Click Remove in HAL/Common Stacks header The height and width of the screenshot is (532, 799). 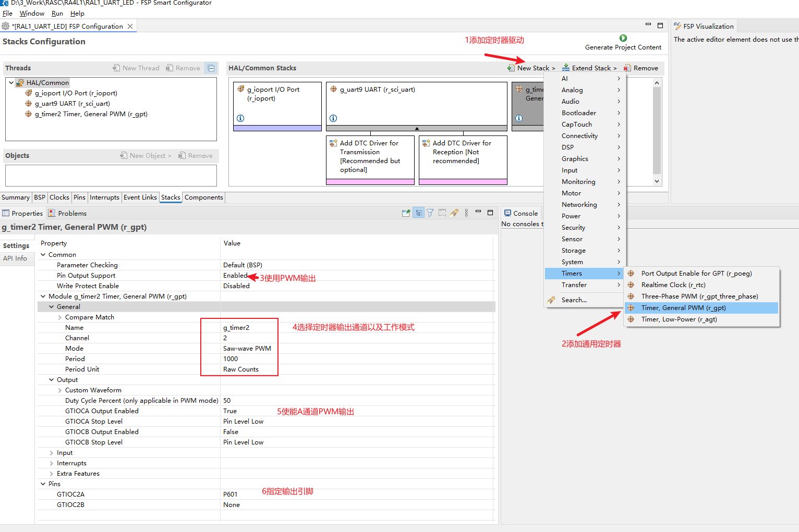coord(641,68)
